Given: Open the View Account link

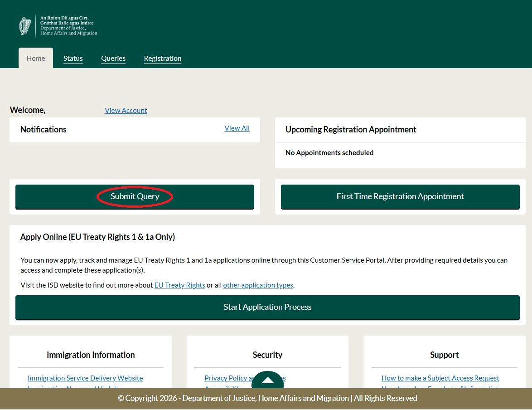Looking at the screenshot, I should (126, 110).
